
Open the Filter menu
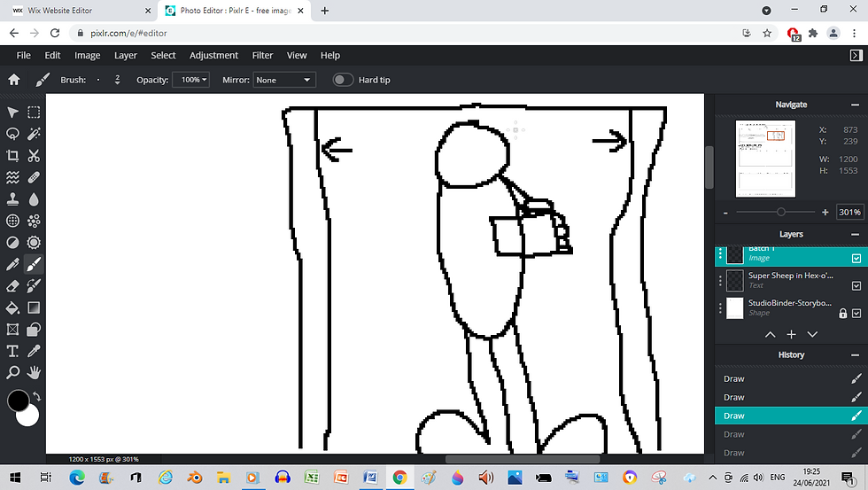pos(262,55)
